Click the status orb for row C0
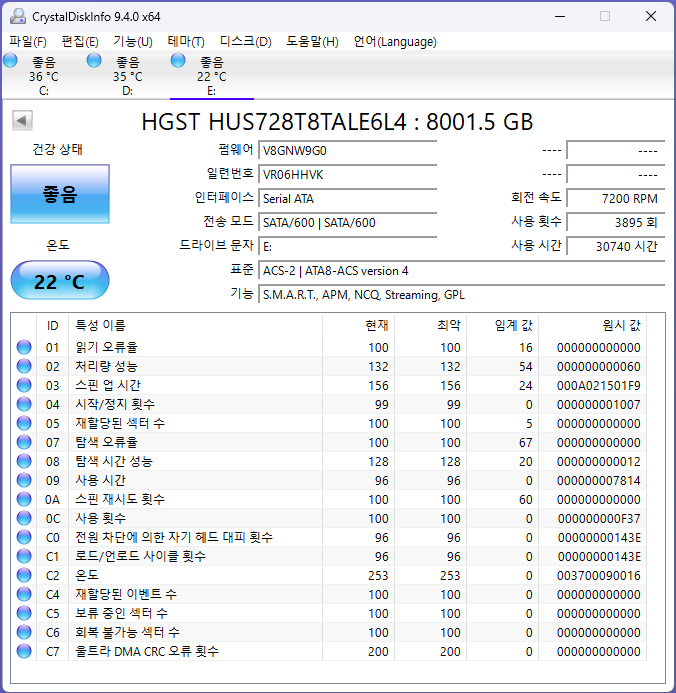 click(x=24, y=537)
